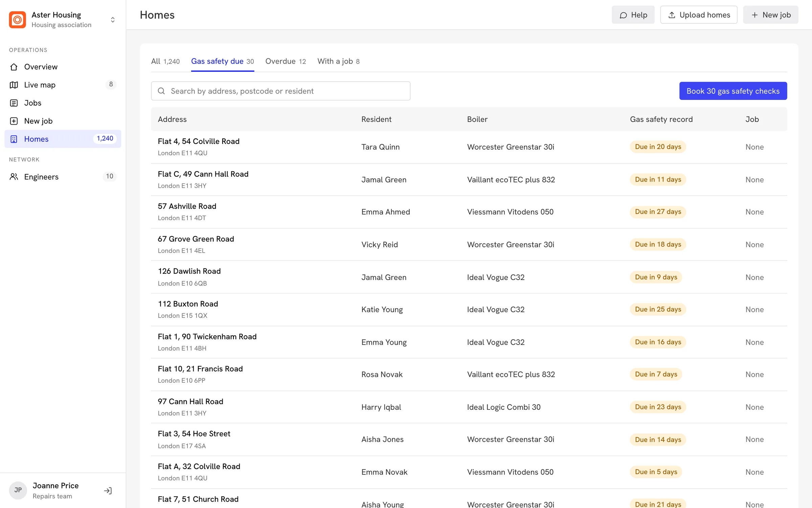Screen dimensions: 812x508
Task: Click the sign-out arrow icon
Action: [x=108, y=490]
